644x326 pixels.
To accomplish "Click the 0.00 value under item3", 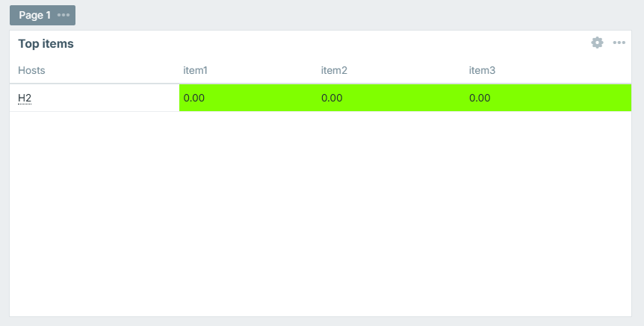I will click(480, 98).
